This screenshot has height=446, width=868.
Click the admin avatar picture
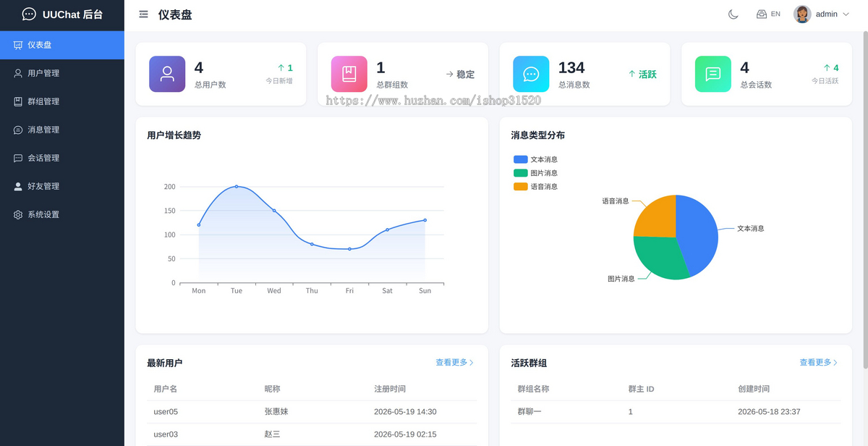[x=802, y=14]
